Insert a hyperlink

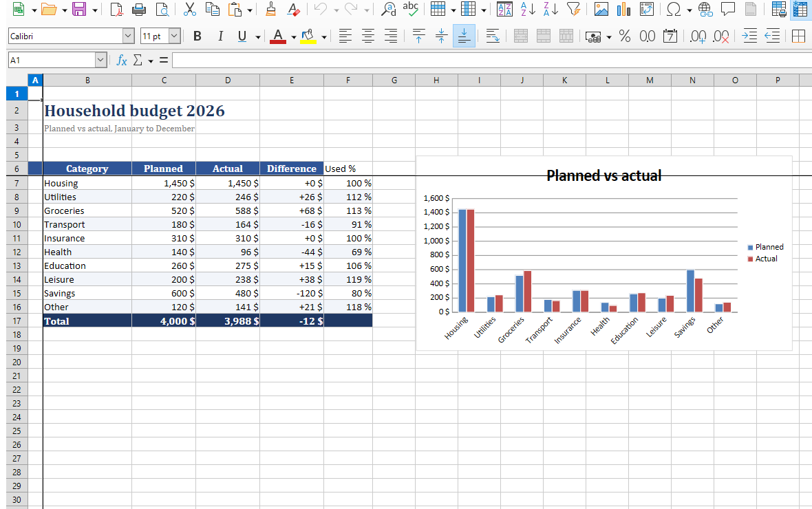(x=705, y=9)
